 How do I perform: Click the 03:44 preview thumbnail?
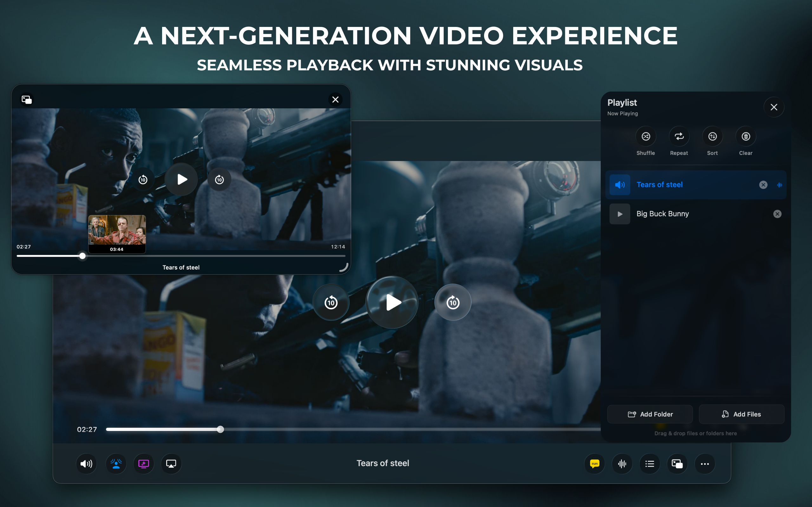[117, 234]
